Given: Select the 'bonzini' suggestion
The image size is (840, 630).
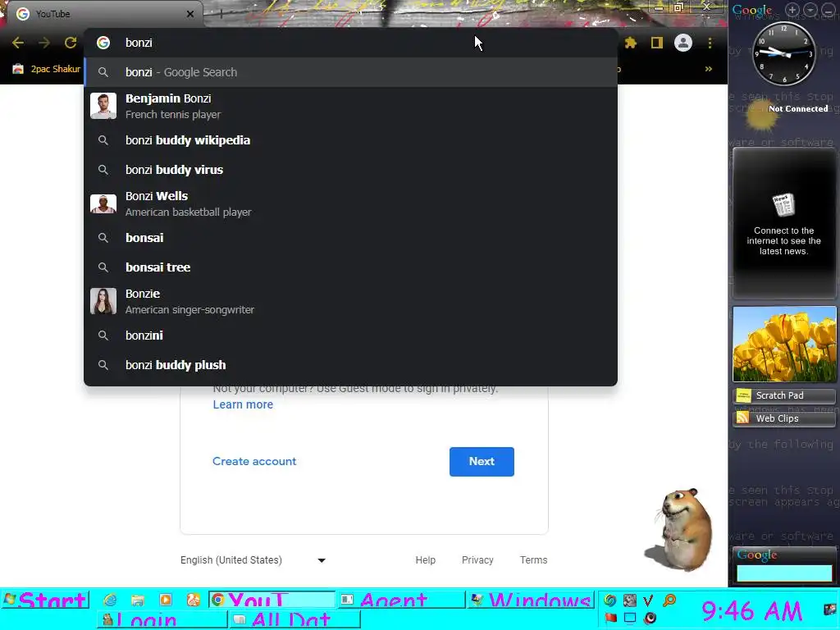Looking at the screenshot, I should coord(351,336).
